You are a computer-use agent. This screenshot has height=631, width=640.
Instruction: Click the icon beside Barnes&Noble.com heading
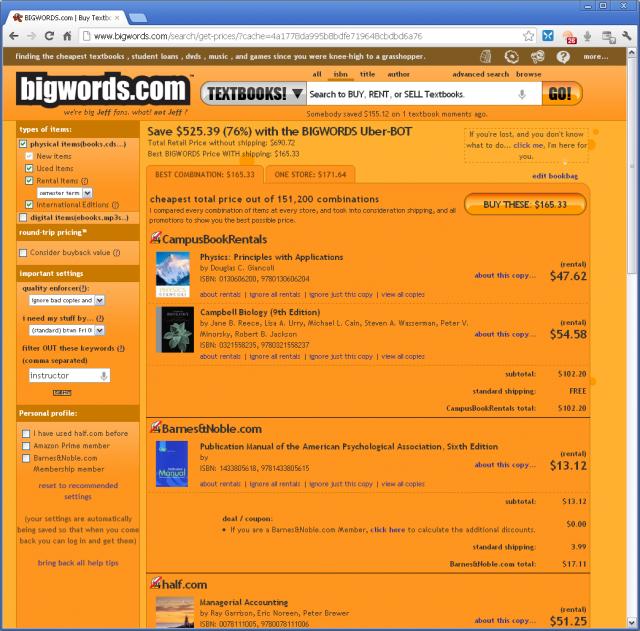[x=155, y=427]
